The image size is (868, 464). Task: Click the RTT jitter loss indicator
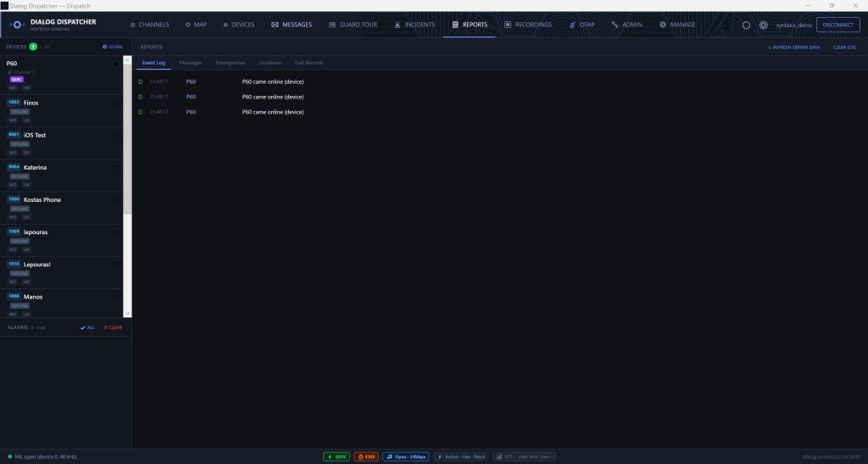tap(524, 457)
